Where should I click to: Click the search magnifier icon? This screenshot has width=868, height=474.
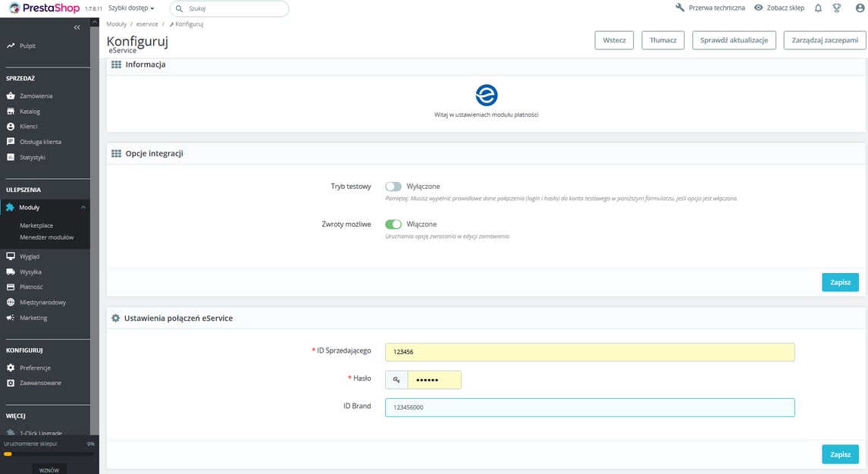180,9
